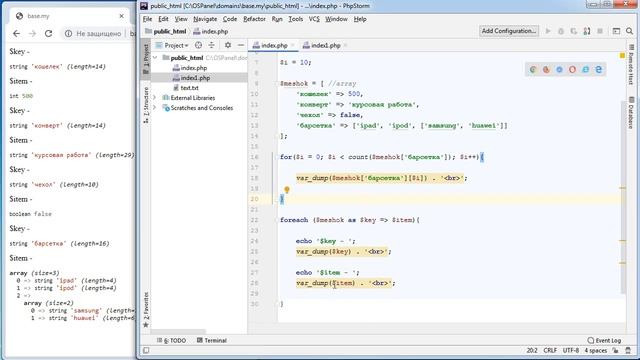Open the File menu
Viewport: 640px width, 360px height.
[147, 19]
